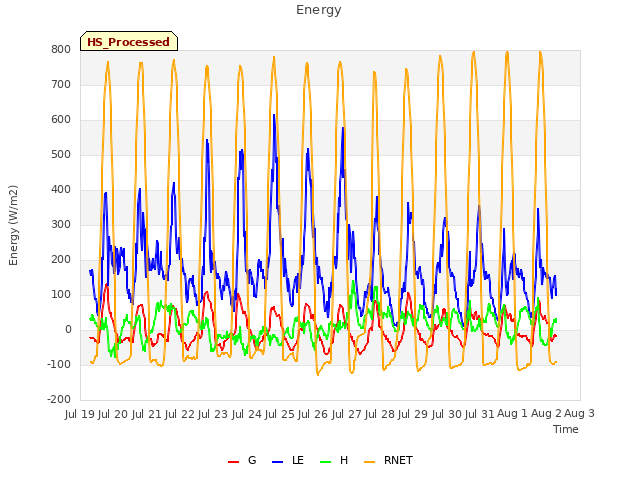
Task: Click the 200 y-axis tick label
Action: 61,260
